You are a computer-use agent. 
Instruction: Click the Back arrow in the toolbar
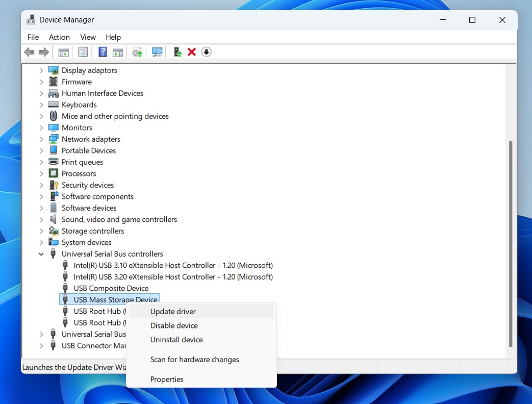pyautogui.click(x=29, y=52)
